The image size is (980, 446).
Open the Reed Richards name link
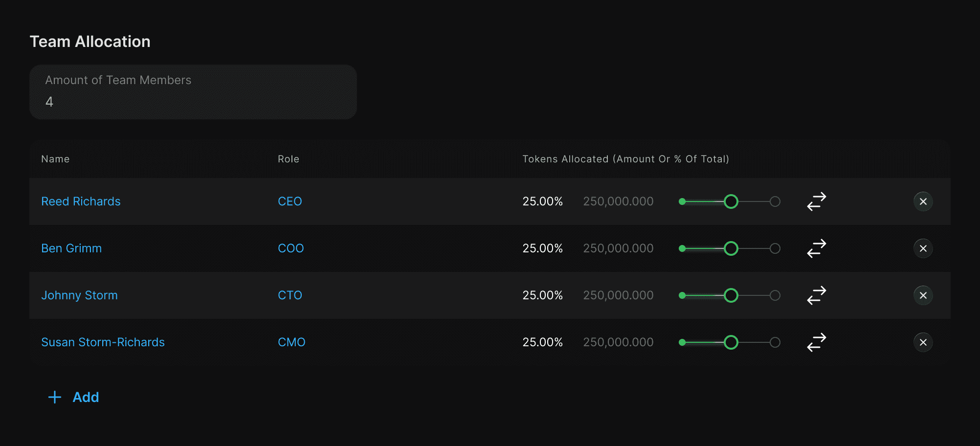click(x=81, y=201)
